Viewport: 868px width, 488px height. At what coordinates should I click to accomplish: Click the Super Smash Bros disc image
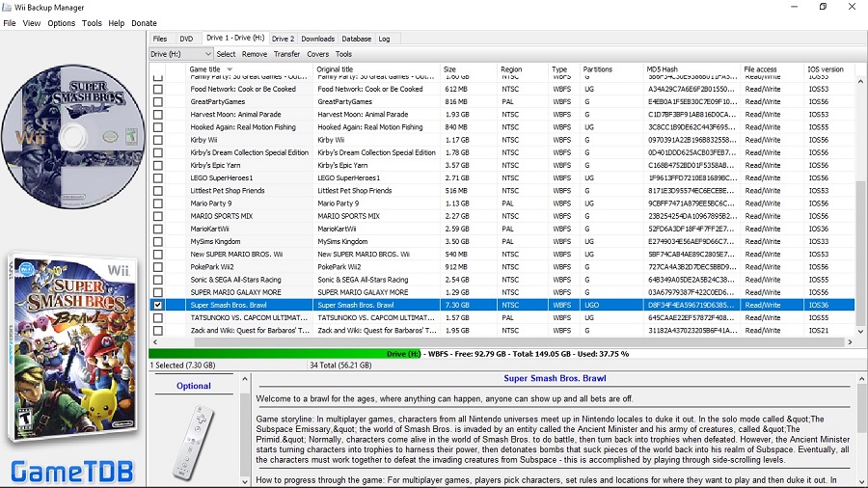click(x=73, y=137)
